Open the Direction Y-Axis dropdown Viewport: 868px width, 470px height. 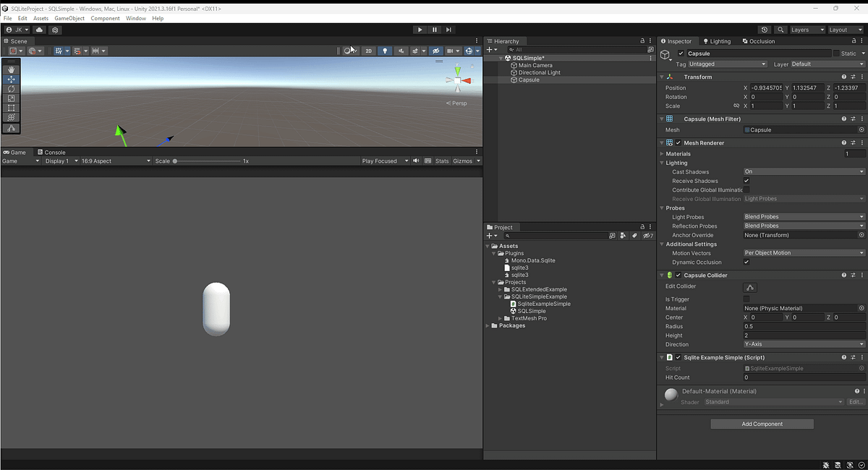(x=804, y=344)
